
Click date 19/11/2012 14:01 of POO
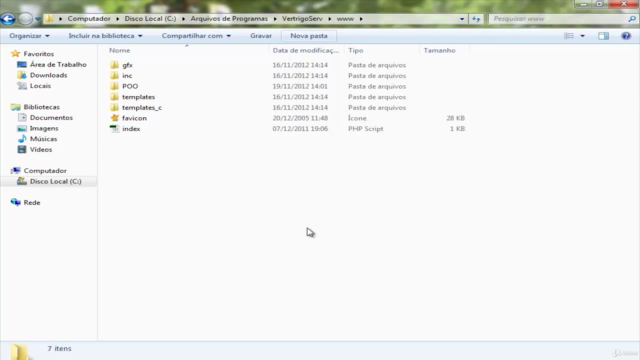(300, 86)
